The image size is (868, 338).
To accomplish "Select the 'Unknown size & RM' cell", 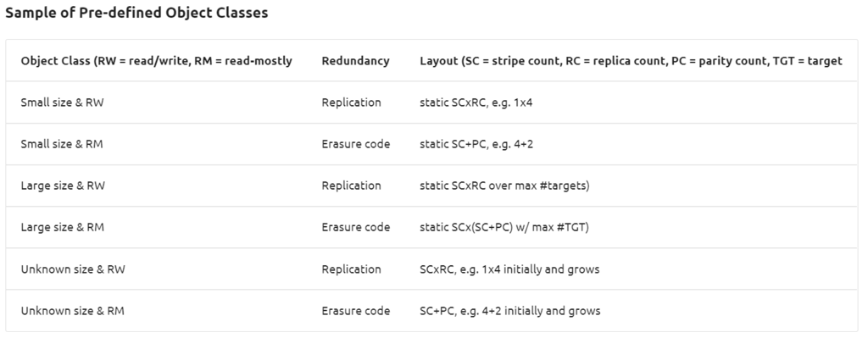I will click(73, 310).
